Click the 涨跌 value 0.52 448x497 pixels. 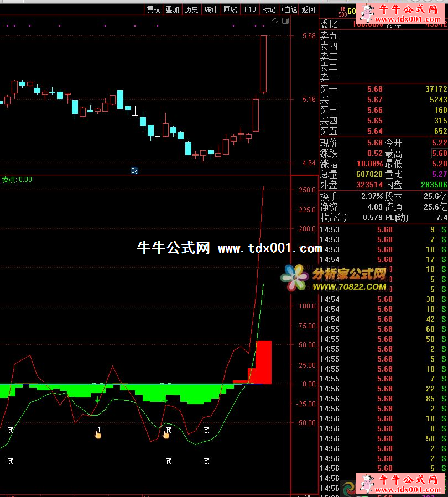375,153
